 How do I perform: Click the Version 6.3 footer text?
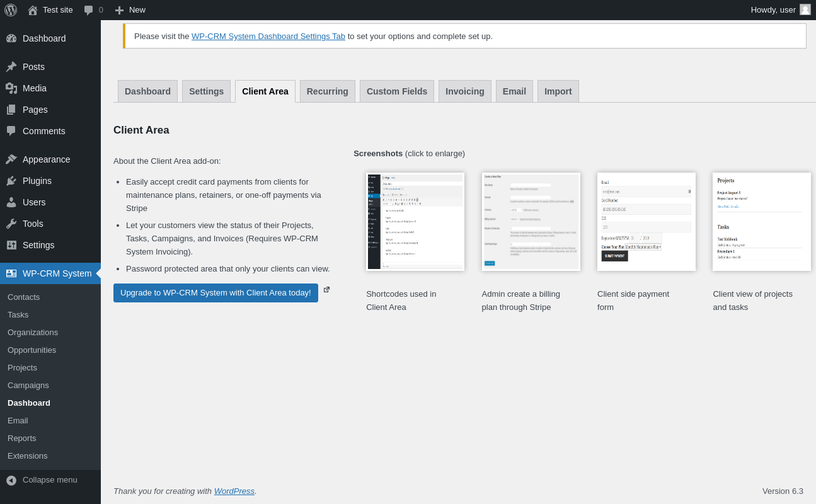[x=783, y=491]
